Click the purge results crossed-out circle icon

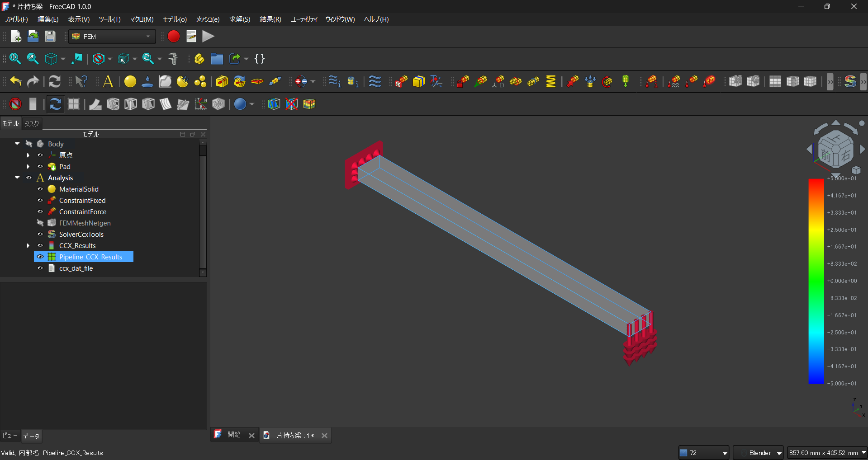(x=16, y=104)
